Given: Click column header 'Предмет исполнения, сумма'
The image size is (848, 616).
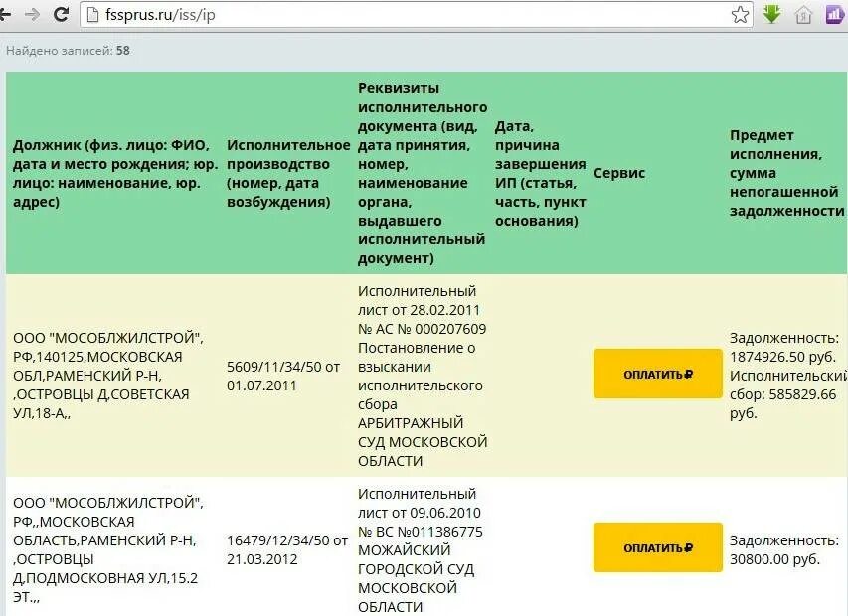Looking at the screenshot, I should point(787,174).
